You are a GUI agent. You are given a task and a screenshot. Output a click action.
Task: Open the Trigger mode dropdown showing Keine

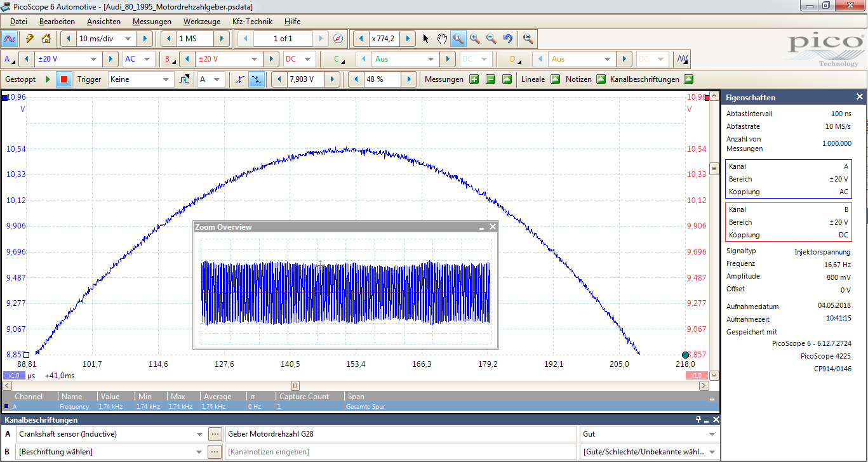click(166, 79)
